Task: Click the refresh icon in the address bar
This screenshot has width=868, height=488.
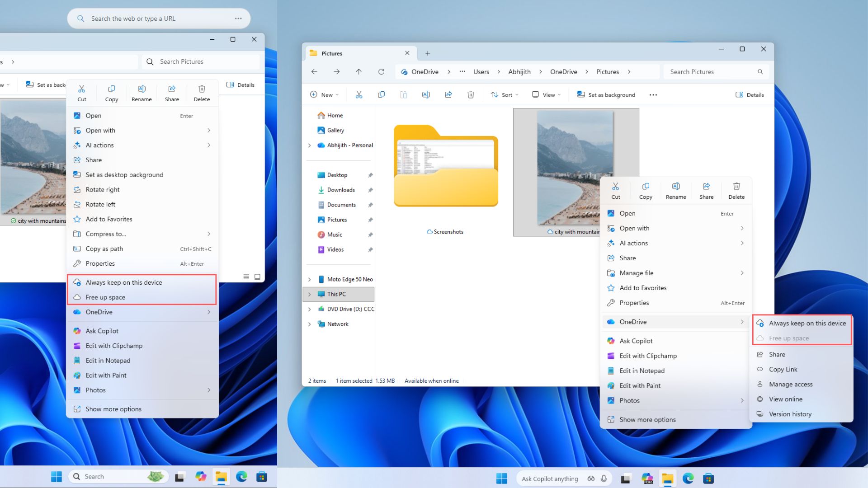Action: tap(381, 71)
